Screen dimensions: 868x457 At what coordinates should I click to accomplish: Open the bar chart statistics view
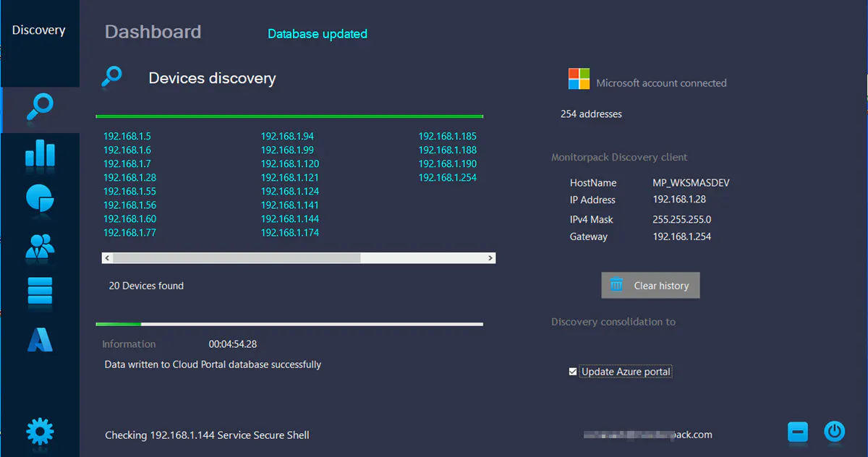click(x=40, y=153)
